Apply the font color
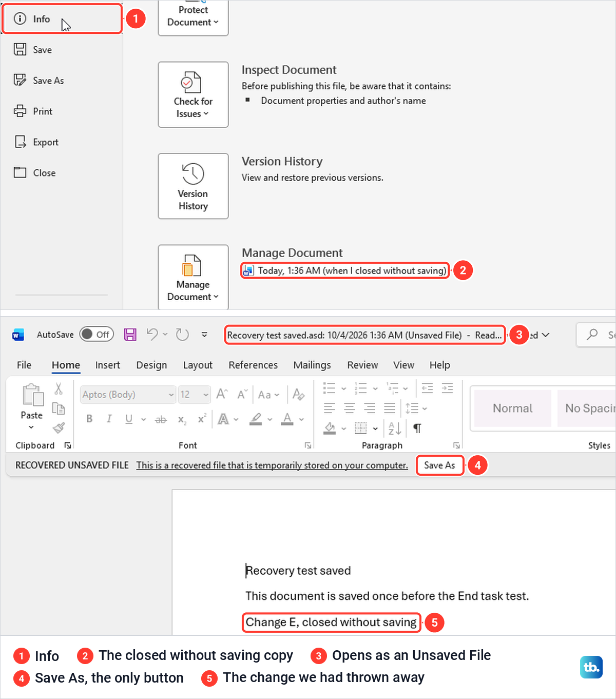Screen dimensions: 616x699 pyautogui.click(x=287, y=419)
